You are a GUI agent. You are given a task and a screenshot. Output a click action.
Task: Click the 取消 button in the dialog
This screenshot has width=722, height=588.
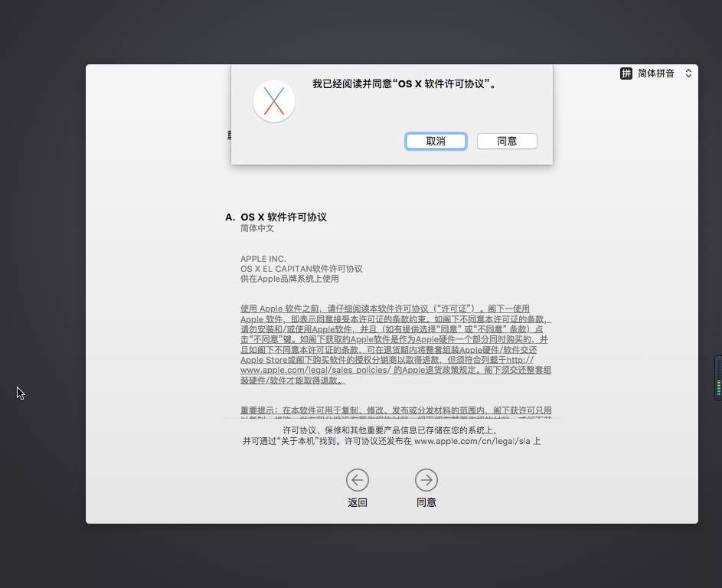[x=436, y=142]
